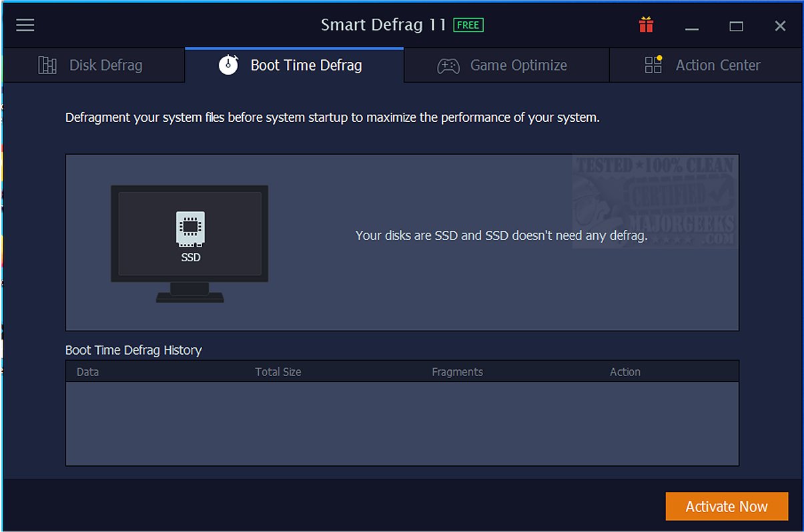Click the SSD doesn't need defrag message

tap(502, 236)
